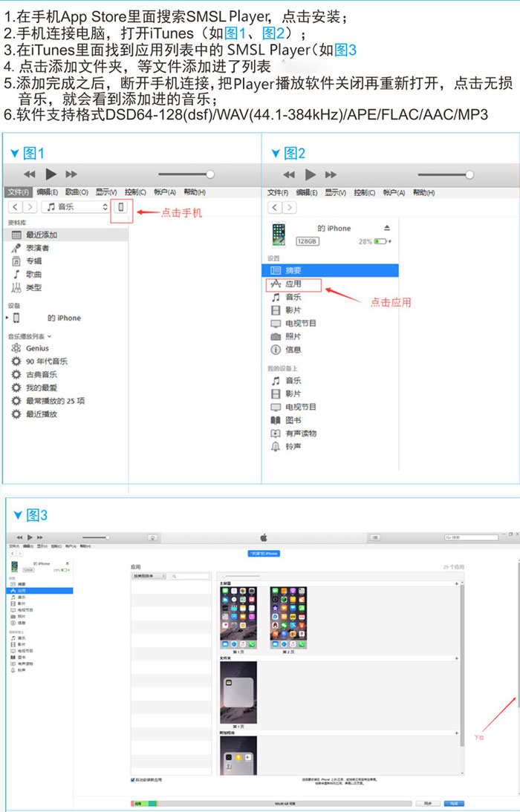This screenshot has height=812, width=520.
Task: Open the app sort dropdown in Figure 3
Action: (149, 576)
